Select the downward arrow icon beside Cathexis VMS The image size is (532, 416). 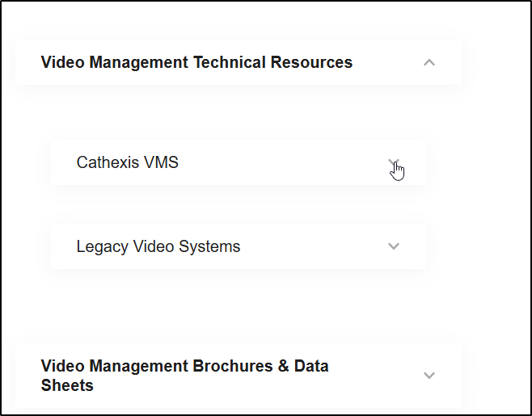pyautogui.click(x=394, y=162)
